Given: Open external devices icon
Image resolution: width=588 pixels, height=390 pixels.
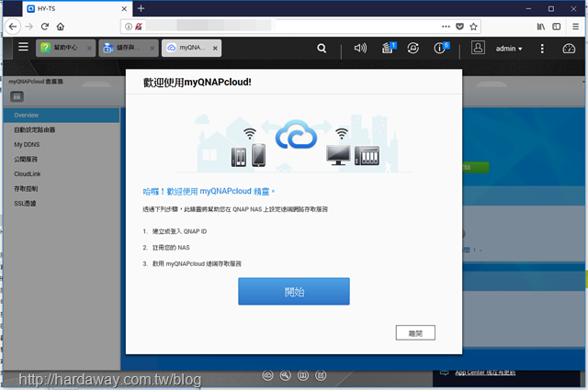Looking at the screenshot, I should (x=413, y=48).
